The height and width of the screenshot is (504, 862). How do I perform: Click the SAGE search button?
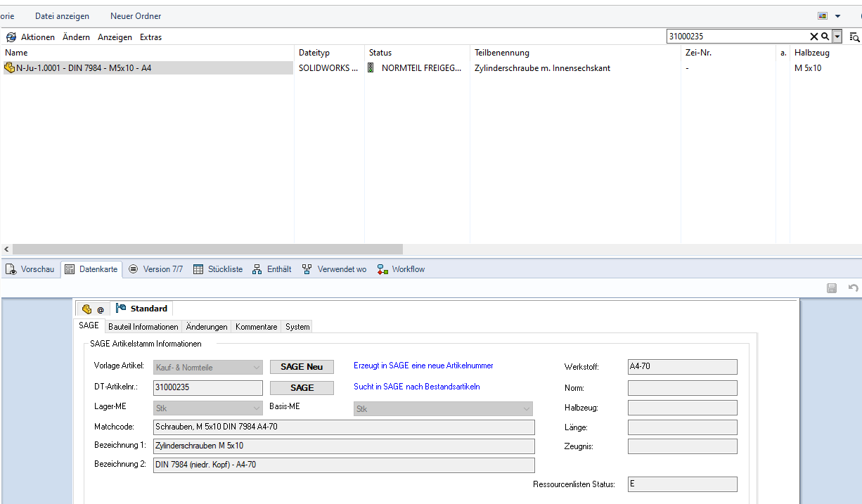point(302,388)
